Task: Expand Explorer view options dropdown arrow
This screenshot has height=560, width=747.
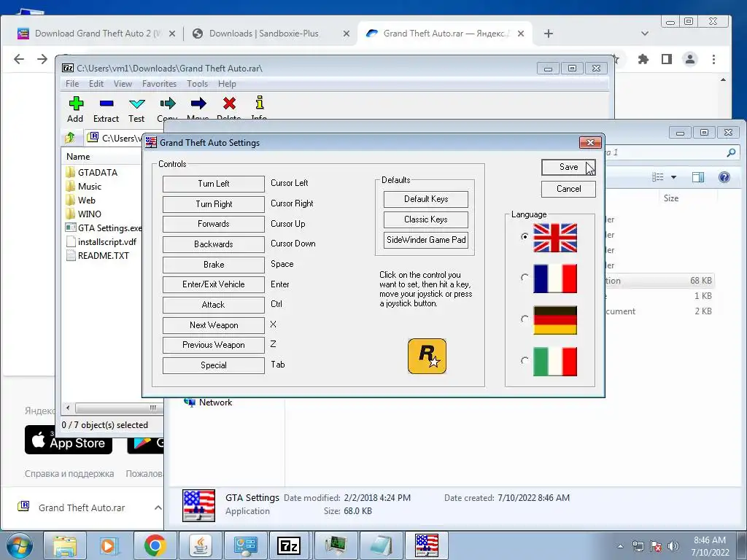Action: pos(673,177)
